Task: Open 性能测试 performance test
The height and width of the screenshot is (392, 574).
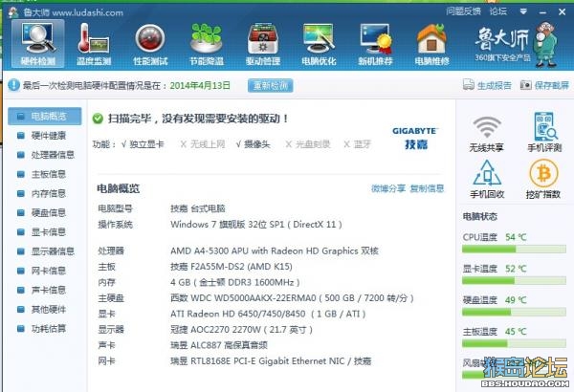Action: tap(150, 44)
